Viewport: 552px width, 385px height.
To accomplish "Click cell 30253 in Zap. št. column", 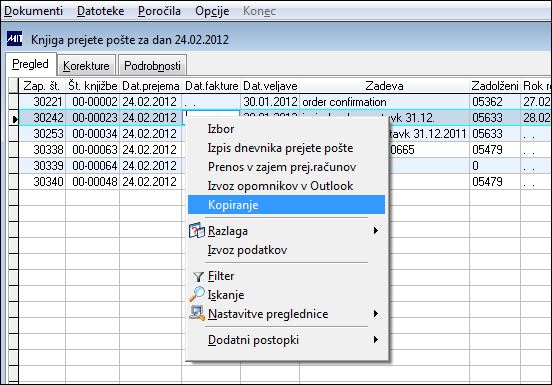I will [42, 134].
